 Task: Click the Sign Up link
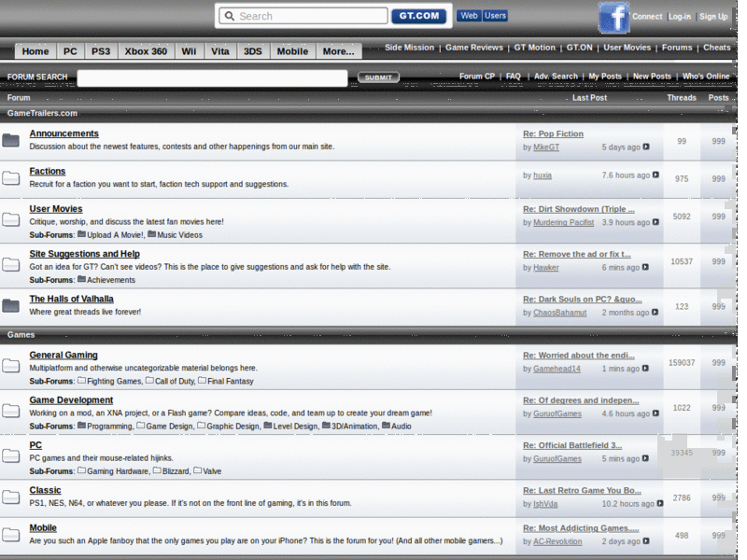pyautogui.click(x=713, y=16)
